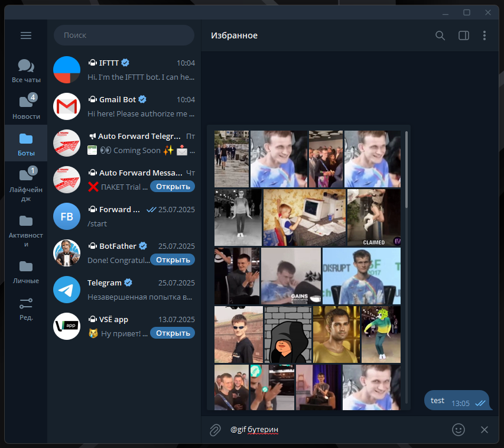This screenshot has width=504, height=448.
Task: Click the search icon in chat header
Action: (440, 35)
